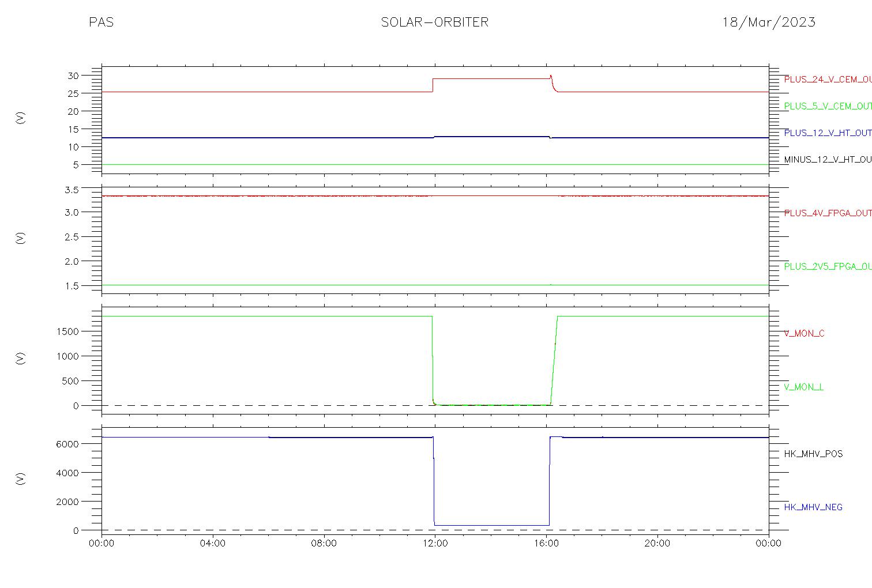
Task: Select the PLUS_4V_FPGA_OUT legend label
Action: click(828, 213)
